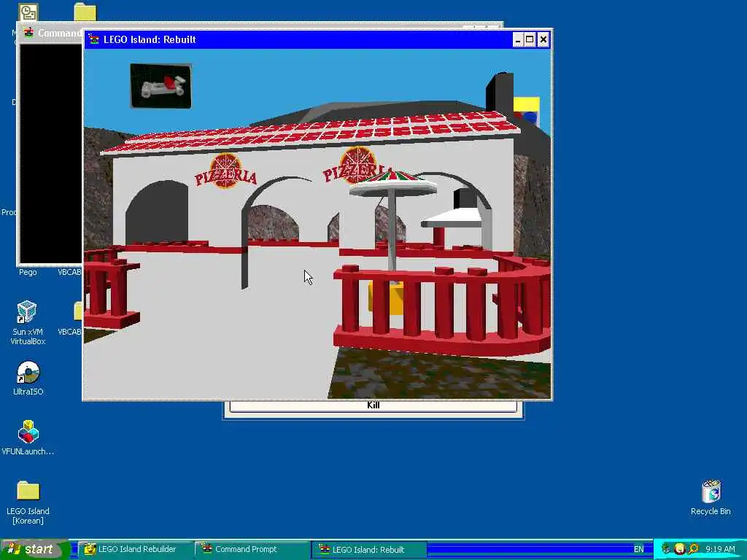The width and height of the screenshot is (747, 560).
Task: Close the LEGO Island: Rebuilt window
Action: click(x=543, y=39)
